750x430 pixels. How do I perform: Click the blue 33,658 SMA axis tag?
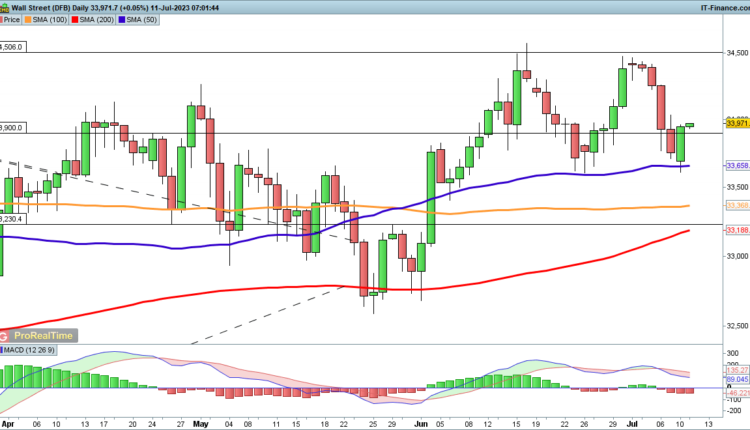pyautogui.click(x=736, y=165)
